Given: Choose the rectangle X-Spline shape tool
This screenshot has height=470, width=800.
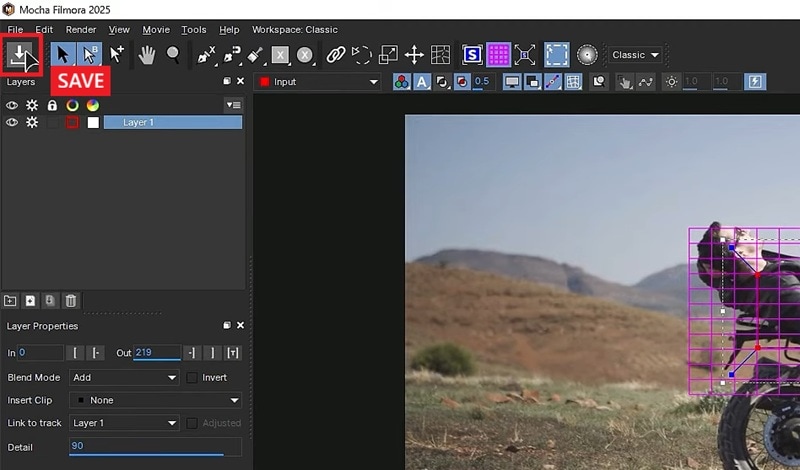Looking at the screenshot, I should tap(280, 55).
